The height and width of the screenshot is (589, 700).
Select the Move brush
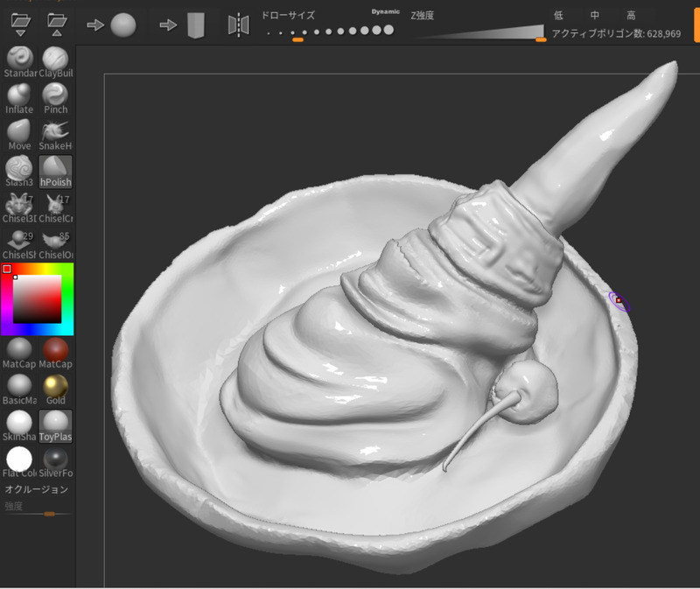pos(19,135)
